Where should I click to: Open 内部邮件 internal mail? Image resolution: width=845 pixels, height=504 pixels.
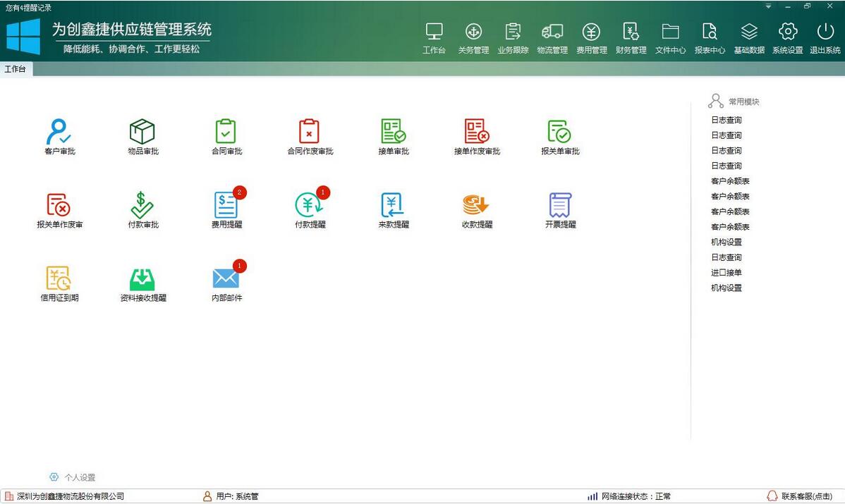pos(225,281)
